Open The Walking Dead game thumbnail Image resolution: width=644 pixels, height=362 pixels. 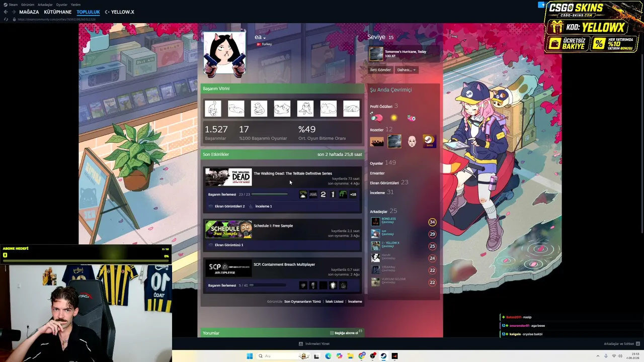click(228, 177)
